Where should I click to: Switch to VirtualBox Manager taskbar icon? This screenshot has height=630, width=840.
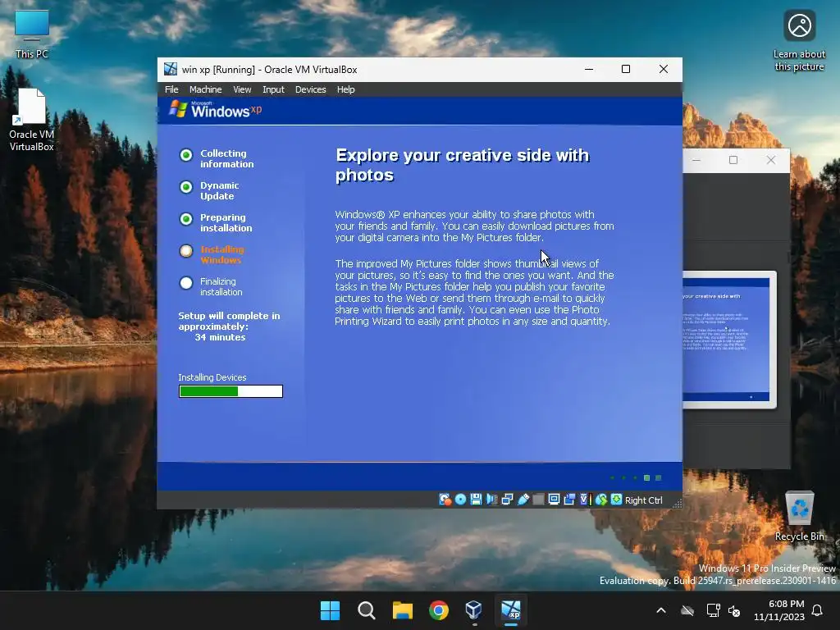pos(474,610)
